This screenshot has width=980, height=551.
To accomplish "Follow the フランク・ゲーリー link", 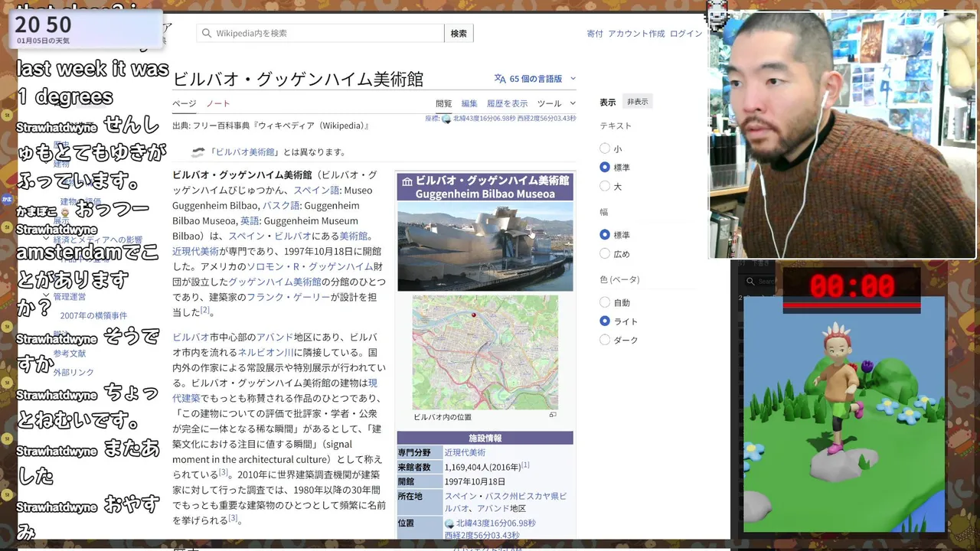I will [x=287, y=297].
